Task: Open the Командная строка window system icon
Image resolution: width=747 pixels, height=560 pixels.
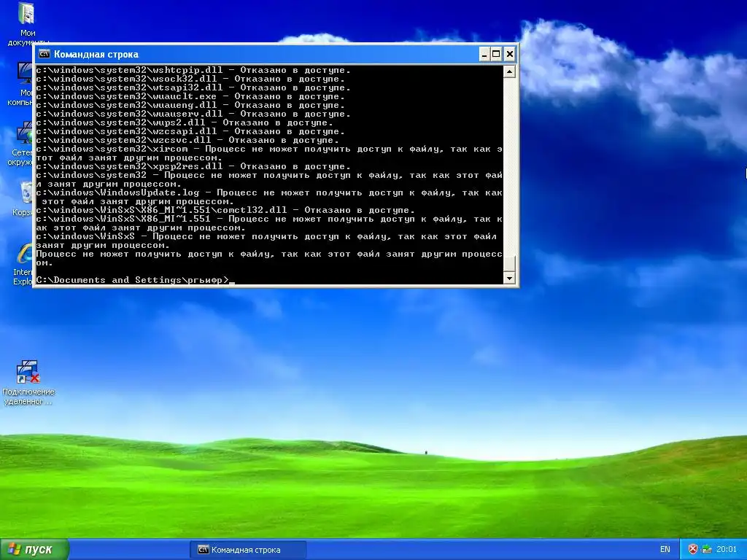Action: pyautogui.click(x=44, y=54)
